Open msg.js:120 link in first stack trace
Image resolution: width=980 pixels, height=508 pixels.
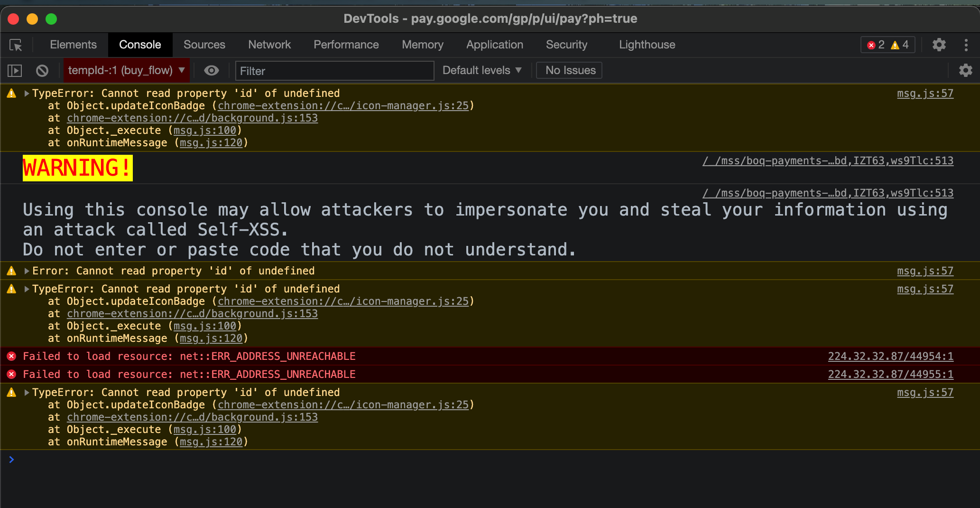[211, 142]
